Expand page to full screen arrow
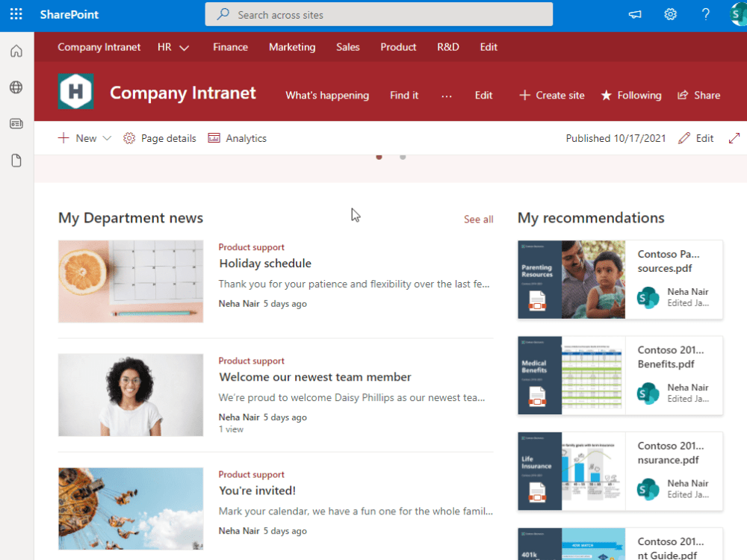The height and width of the screenshot is (560, 747). click(x=734, y=138)
